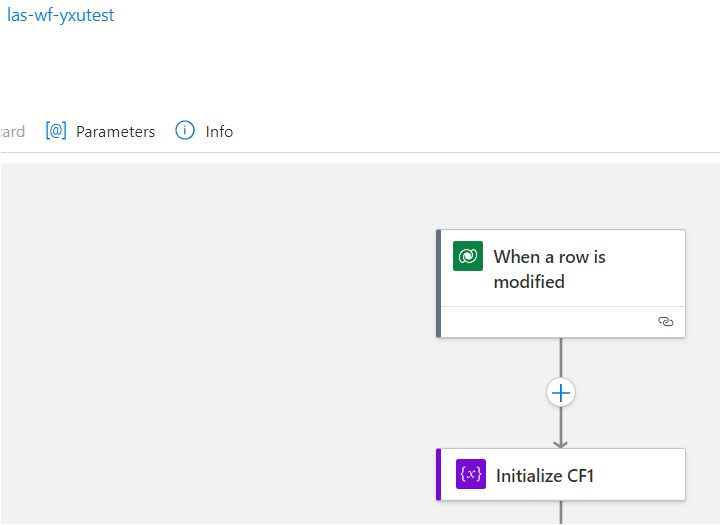Select the 'When a row is modified' title
The image size is (721, 525).
549,269
